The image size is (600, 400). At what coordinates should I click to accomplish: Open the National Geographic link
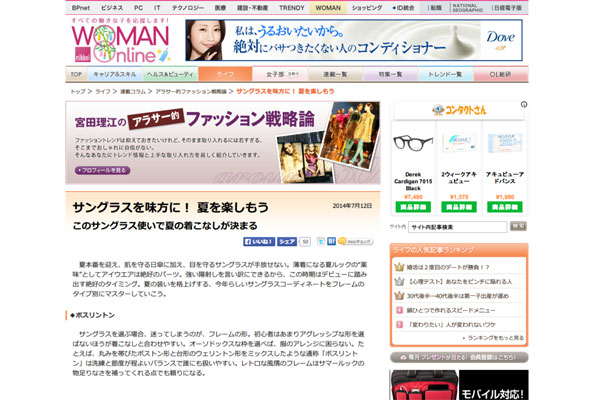click(x=467, y=8)
